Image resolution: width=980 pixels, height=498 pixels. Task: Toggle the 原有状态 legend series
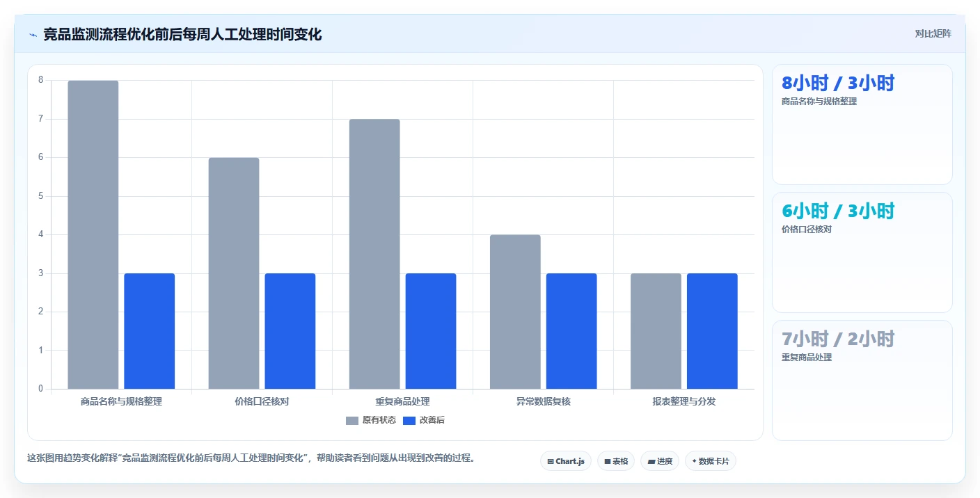371,420
